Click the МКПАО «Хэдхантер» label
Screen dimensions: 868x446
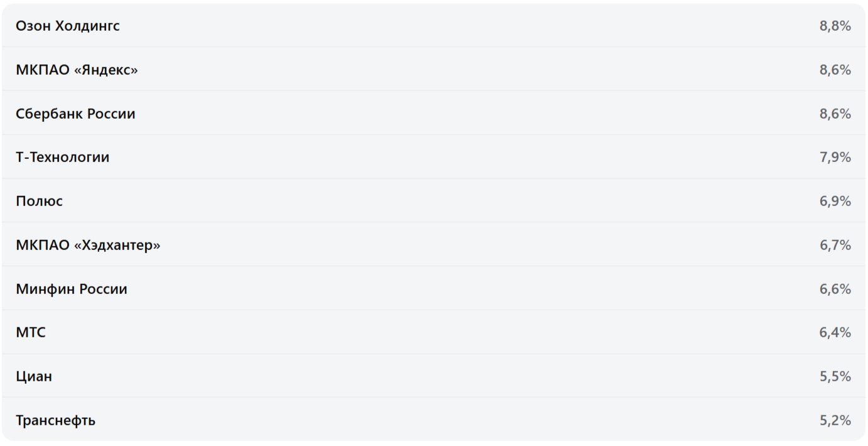(88, 245)
